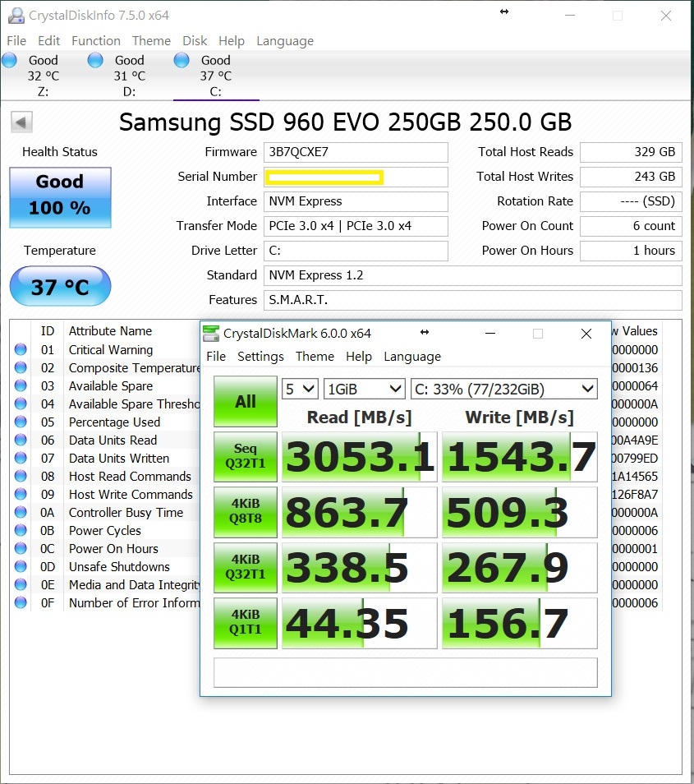Click the Seq Q32T1 write result 1543.7

coord(520,456)
